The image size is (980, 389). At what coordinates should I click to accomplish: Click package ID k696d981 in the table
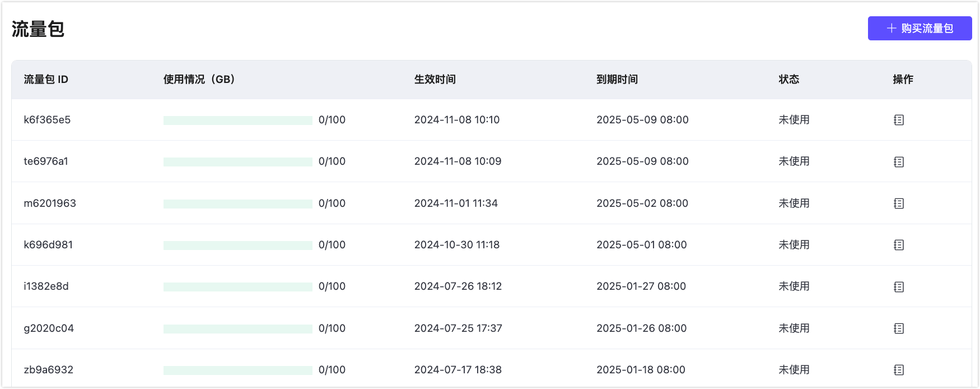click(48, 245)
